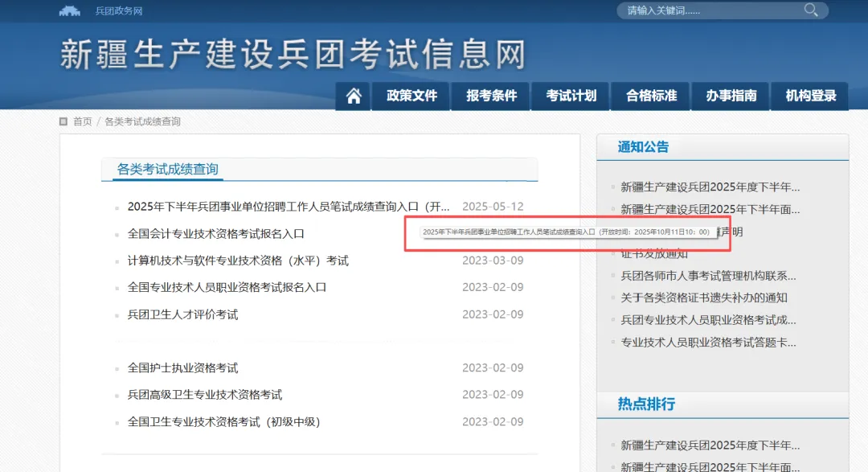Screen dimensions: 868x472
Task: Open the 兵团卫生人才评价考试 link
Action: (x=182, y=314)
